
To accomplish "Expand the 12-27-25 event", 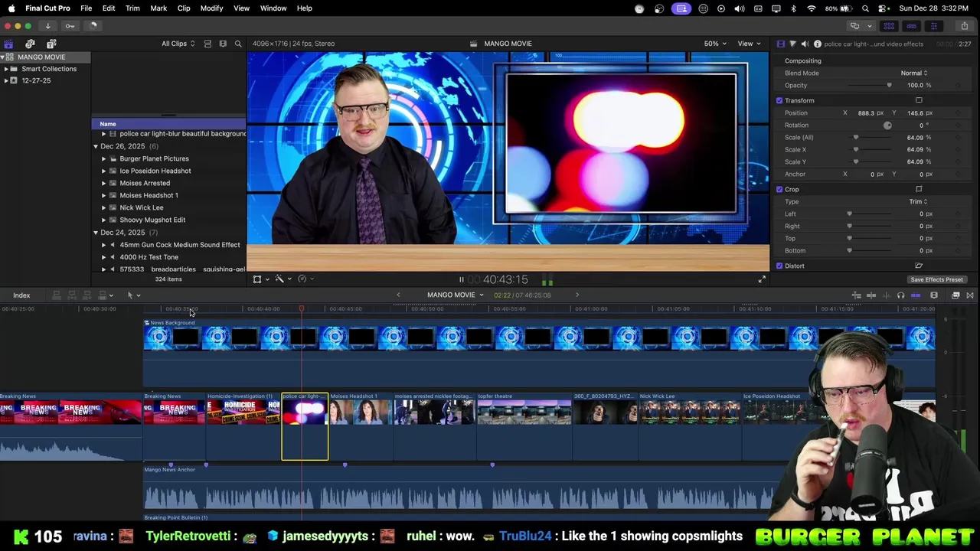I will 6,80.
